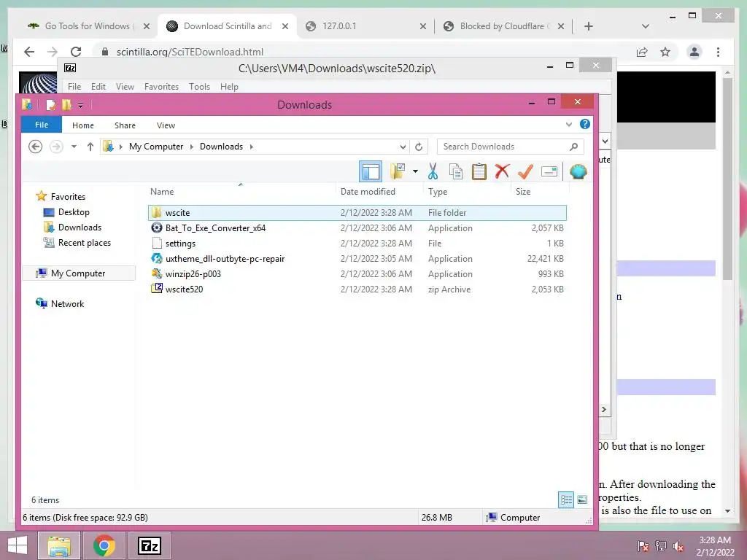Open Network in the navigation pane
The height and width of the screenshot is (560, 747).
67,304
